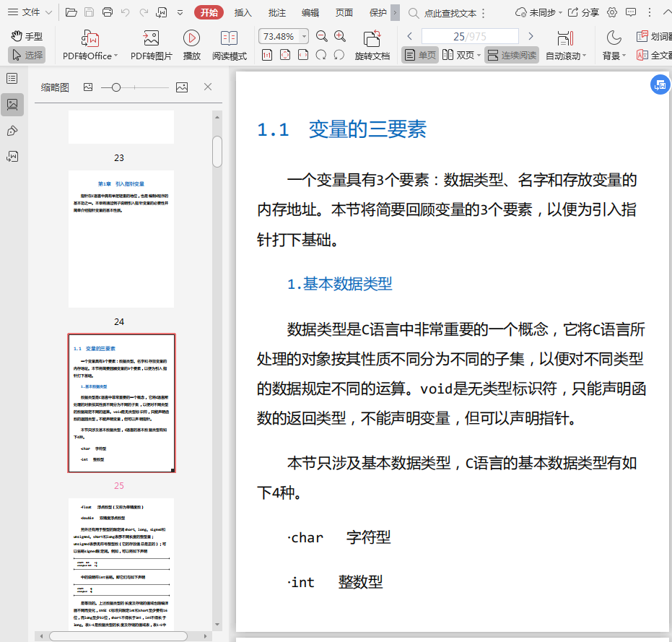Screen dimensions: 672x642
Task: Click the PDF转图片 export icon
Action: pyautogui.click(x=151, y=38)
